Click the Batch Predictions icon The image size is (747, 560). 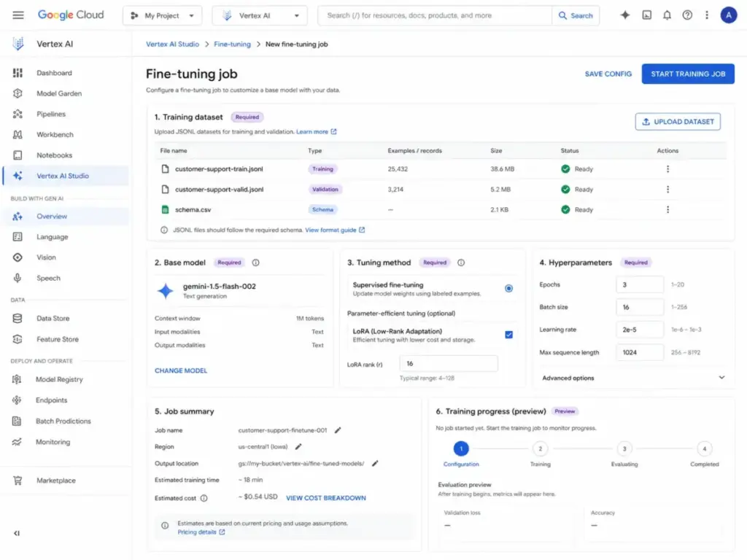click(17, 421)
